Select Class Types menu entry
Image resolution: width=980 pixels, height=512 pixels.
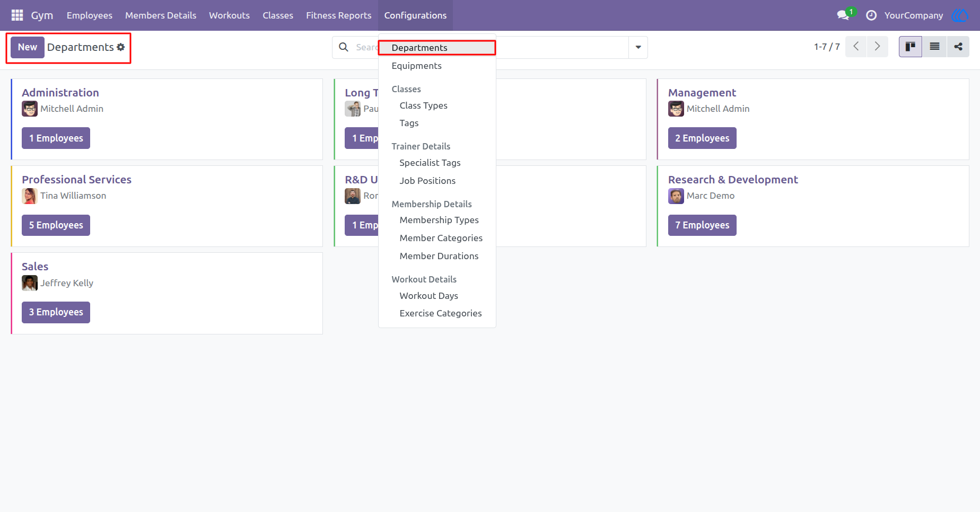[437, 105]
